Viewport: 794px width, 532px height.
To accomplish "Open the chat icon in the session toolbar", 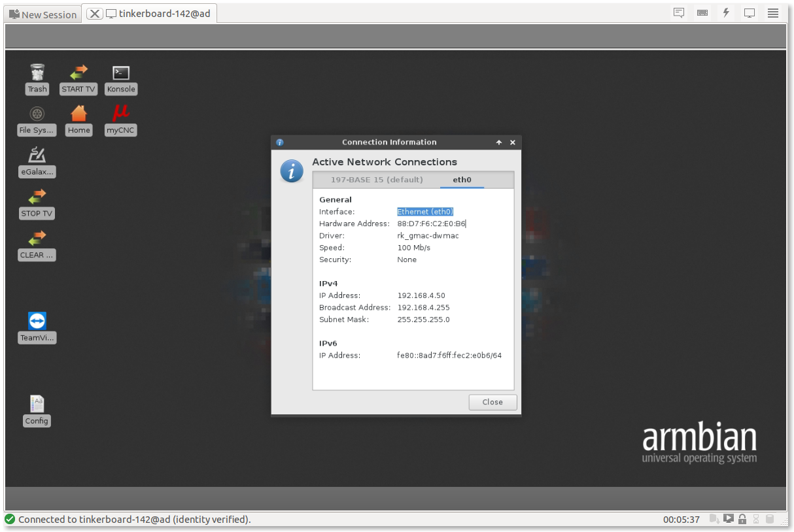I will click(679, 13).
